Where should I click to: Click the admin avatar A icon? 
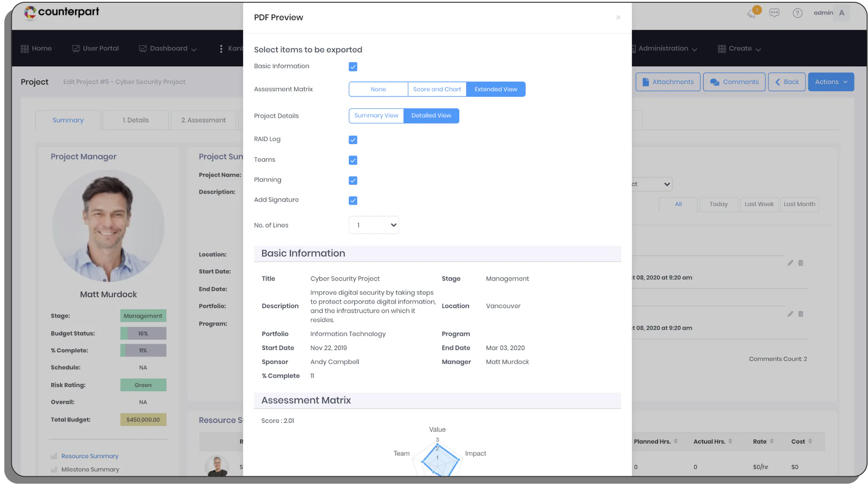coord(842,13)
